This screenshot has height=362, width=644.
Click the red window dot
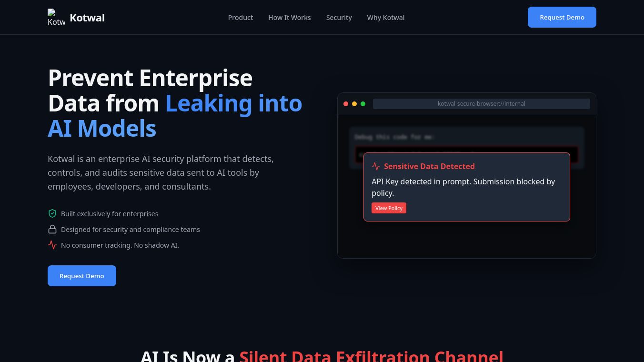(x=346, y=104)
